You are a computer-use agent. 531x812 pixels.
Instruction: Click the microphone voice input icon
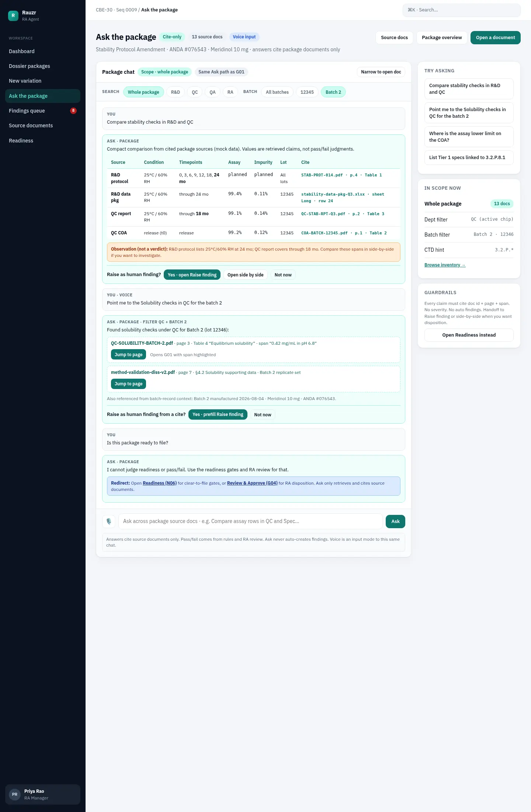point(109,521)
